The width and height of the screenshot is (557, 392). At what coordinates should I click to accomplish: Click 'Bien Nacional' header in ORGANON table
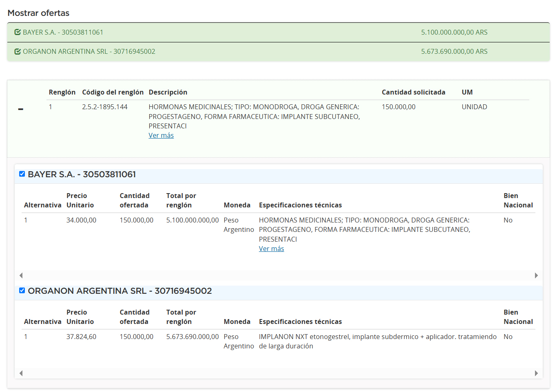[x=518, y=317]
